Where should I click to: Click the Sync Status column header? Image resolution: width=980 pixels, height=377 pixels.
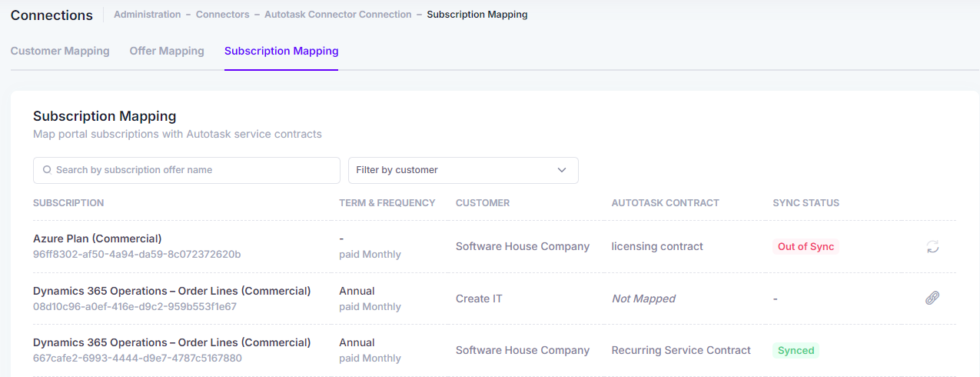click(806, 203)
